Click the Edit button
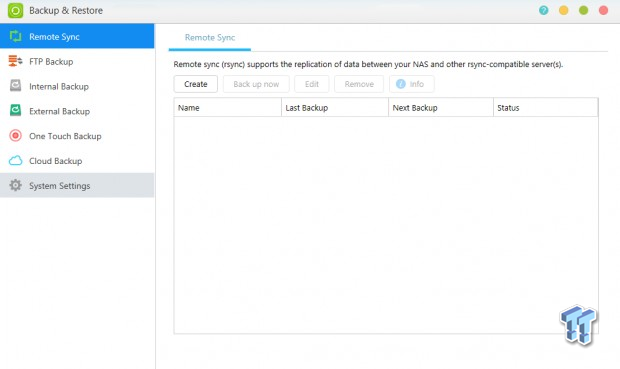Viewport: 620px width, 369px height. (312, 84)
